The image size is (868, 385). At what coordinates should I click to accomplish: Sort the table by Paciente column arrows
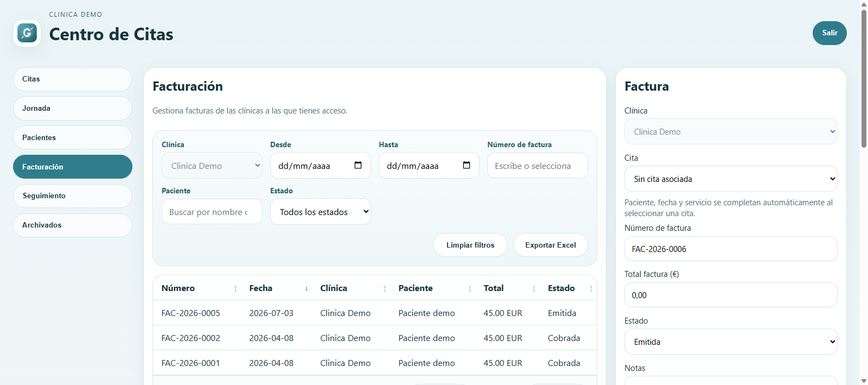470,289
